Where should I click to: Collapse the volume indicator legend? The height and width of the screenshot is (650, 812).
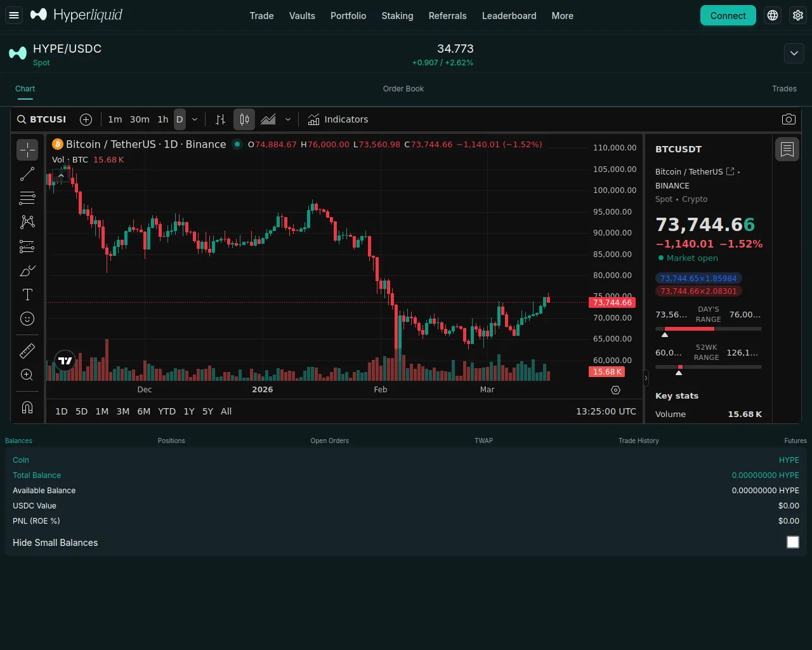61,176
